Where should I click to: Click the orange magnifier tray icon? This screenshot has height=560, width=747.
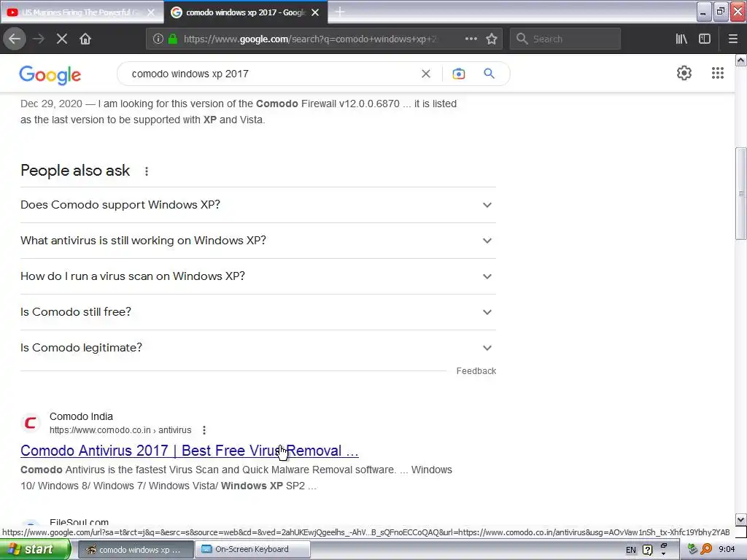click(706, 550)
